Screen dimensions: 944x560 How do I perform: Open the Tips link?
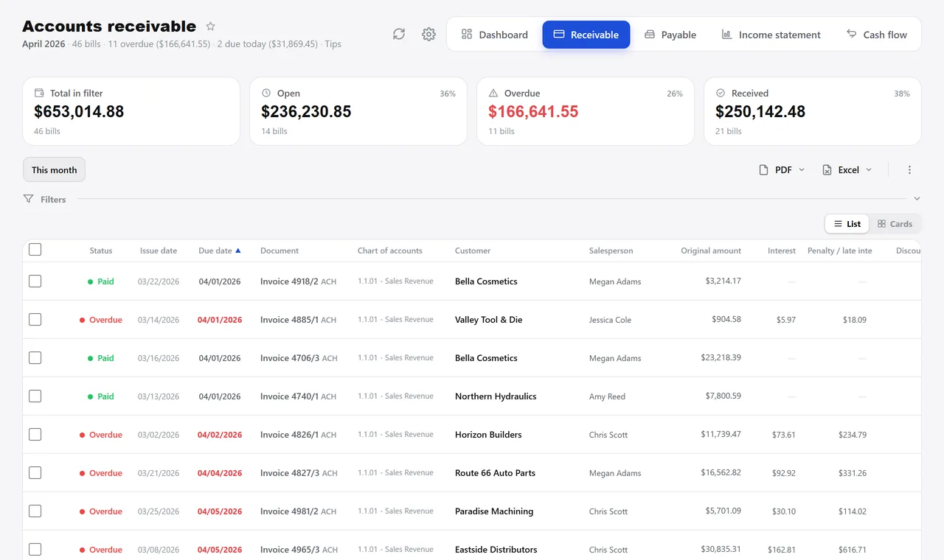click(x=333, y=44)
